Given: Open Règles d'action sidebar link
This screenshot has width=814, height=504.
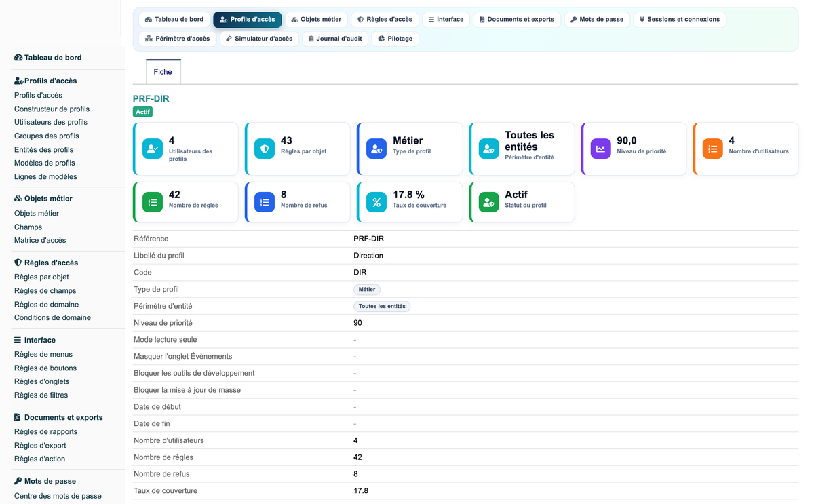Looking at the screenshot, I should [39, 459].
